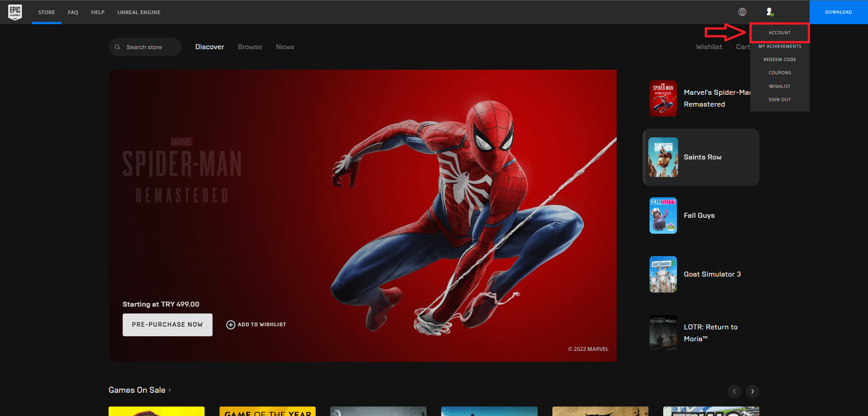Image resolution: width=868 pixels, height=416 pixels.
Task: Go to next Games On Sale items
Action: click(753, 391)
